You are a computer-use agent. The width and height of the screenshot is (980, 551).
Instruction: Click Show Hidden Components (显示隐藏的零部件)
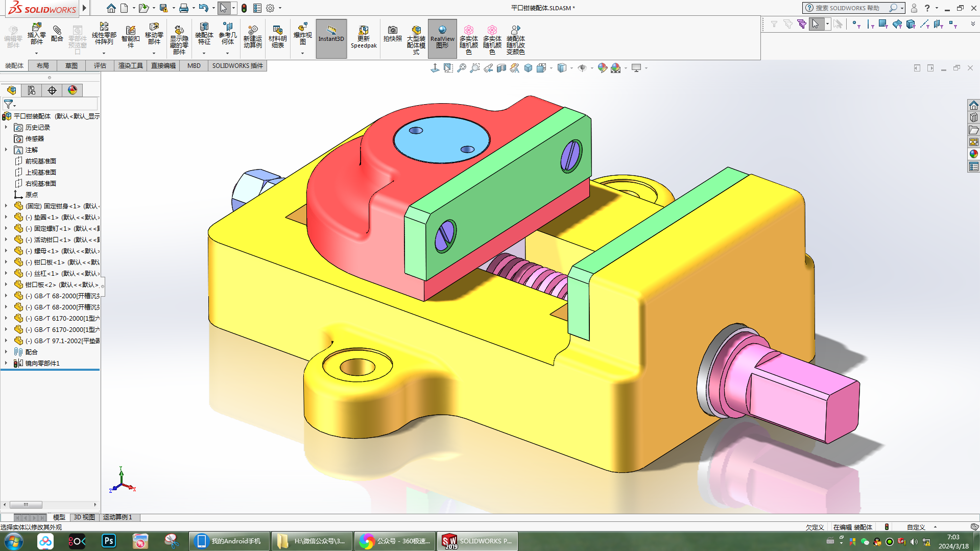[179, 39]
